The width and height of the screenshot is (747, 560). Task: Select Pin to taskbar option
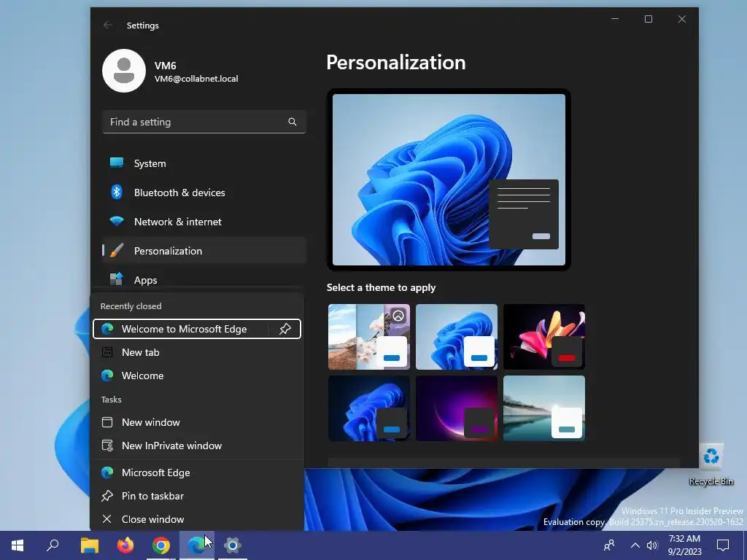coord(197,496)
